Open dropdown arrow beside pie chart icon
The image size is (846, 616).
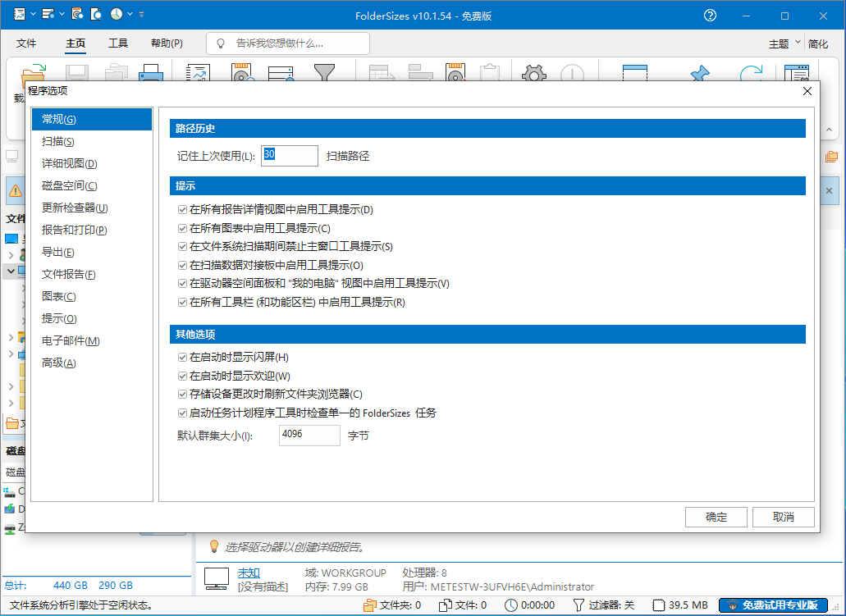click(x=130, y=15)
